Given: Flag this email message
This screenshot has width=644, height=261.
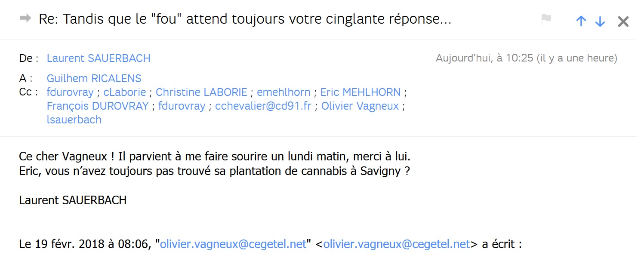Looking at the screenshot, I should tap(546, 20).
